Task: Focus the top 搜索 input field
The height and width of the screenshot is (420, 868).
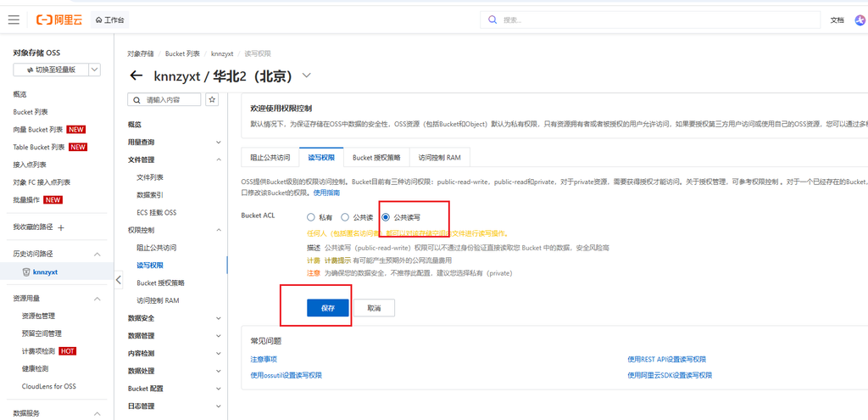Action: pyautogui.click(x=650, y=20)
